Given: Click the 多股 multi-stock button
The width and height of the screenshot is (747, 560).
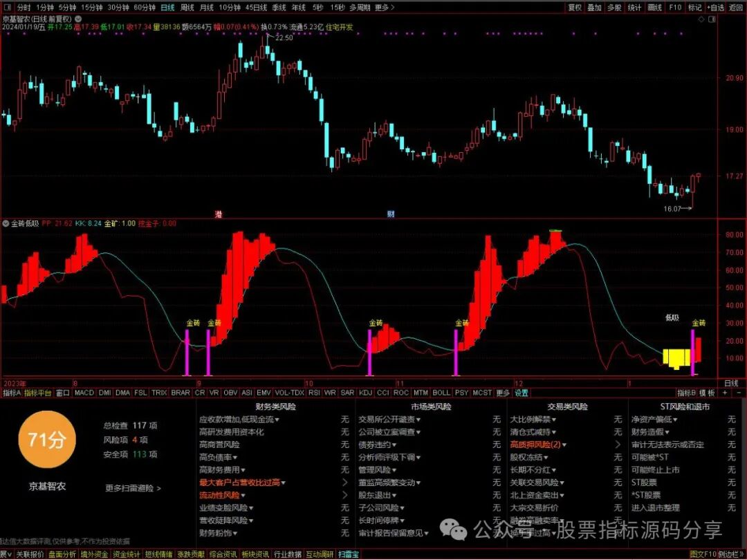Looking at the screenshot, I should (x=614, y=8).
